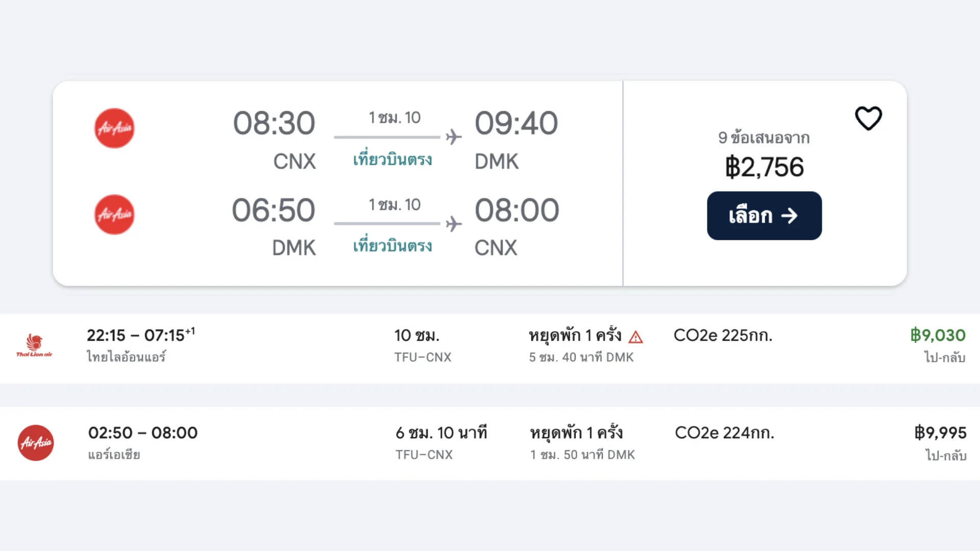Click return flight plane arrow icon

pos(453,223)
